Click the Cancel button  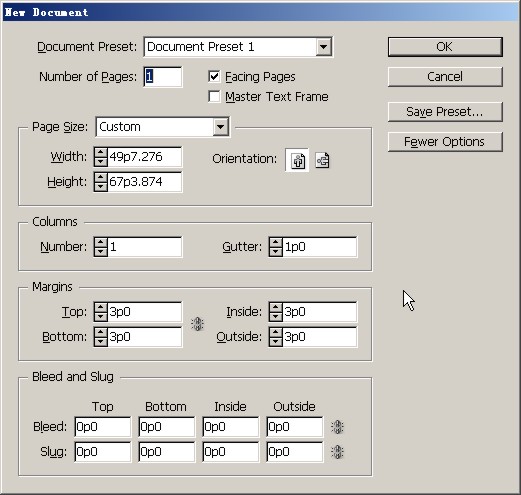point(445,77)
